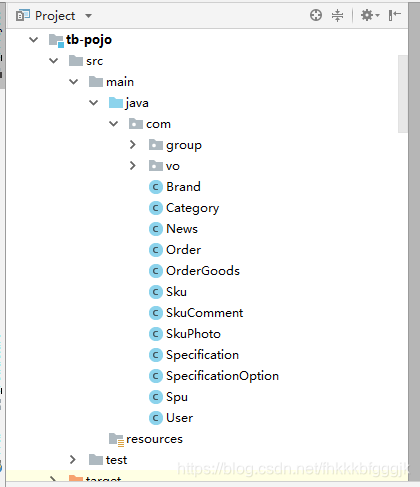
Task: Click the vo package icon
Action: click(x=156, y=166)
